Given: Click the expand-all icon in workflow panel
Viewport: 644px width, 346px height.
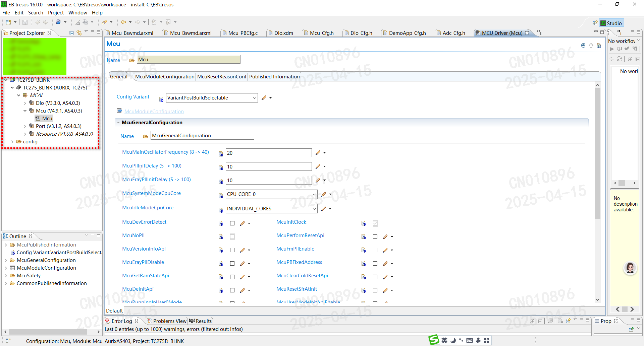Looking at the screenshot, I should pyautogui.click(x=630, y=59).
